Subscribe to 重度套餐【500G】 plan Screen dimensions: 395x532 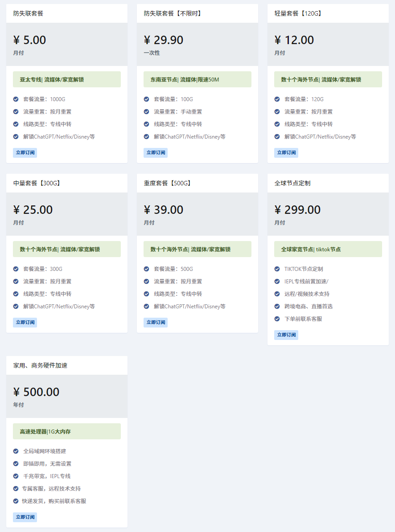[x=156, y=322]
